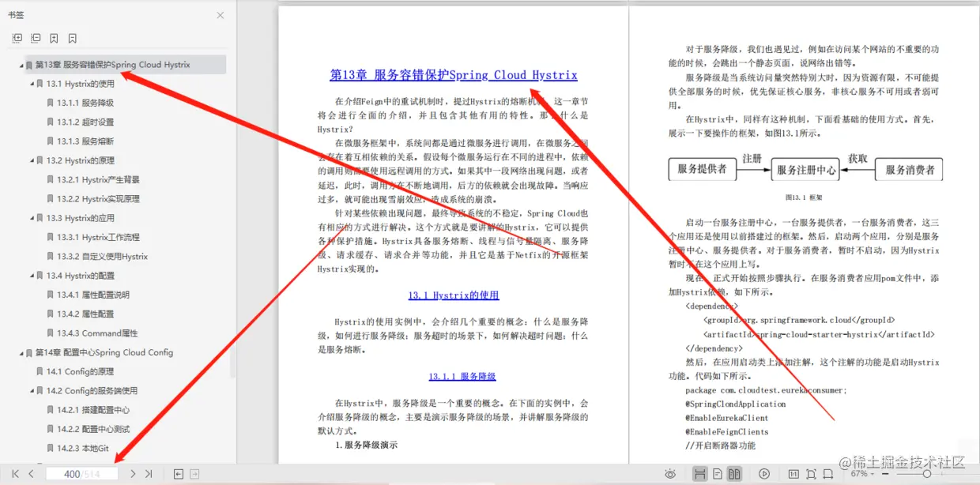Toggle continuous scrolling view mode
Screen dimensions: 980x485
tap(699, 474)
